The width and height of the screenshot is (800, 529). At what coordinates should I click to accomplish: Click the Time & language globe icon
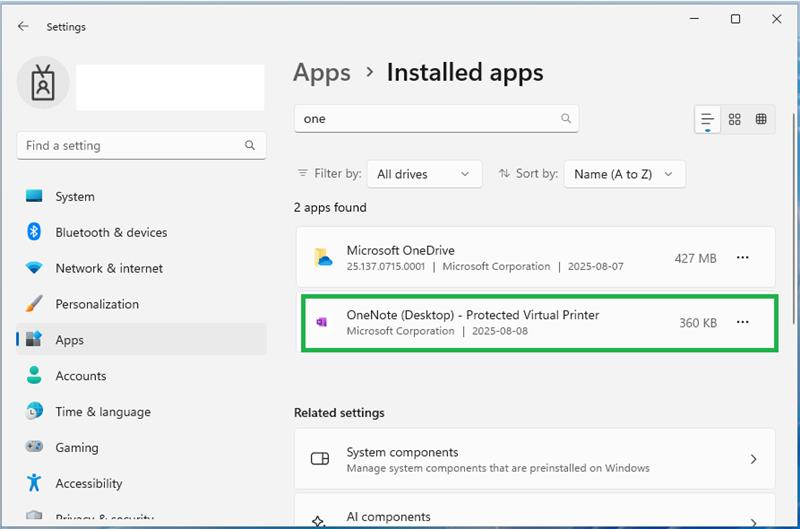click(34, 411)
